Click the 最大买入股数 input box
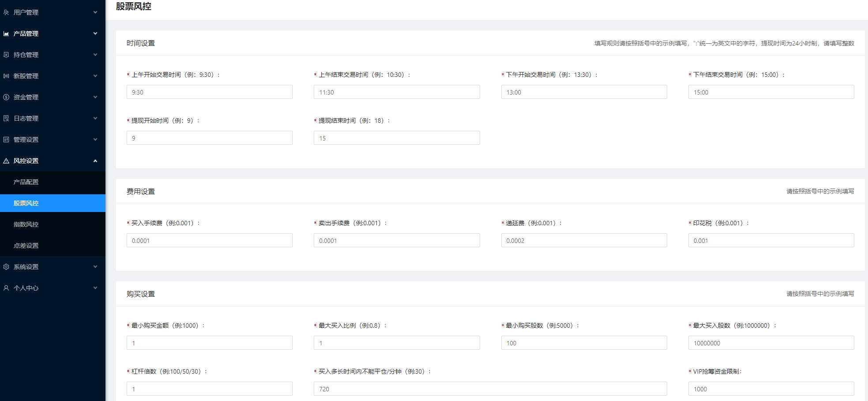The height and width of the screenshot is (401, 868). click(x=771, y=343)
